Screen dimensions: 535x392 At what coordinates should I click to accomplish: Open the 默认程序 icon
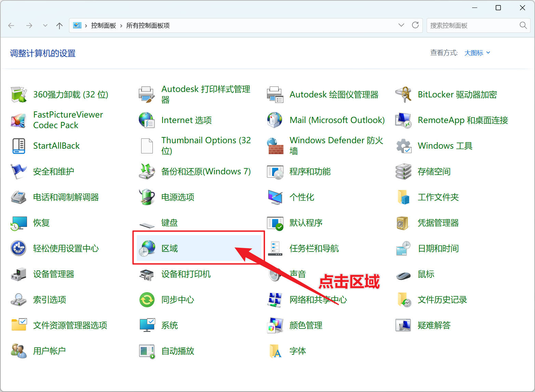[275, 223]
